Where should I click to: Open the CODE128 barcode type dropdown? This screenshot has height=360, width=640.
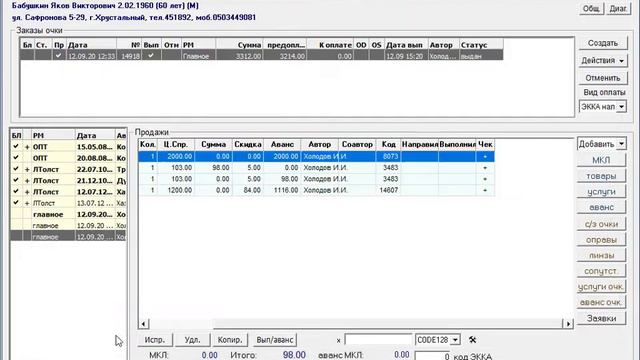pos(455,340)
